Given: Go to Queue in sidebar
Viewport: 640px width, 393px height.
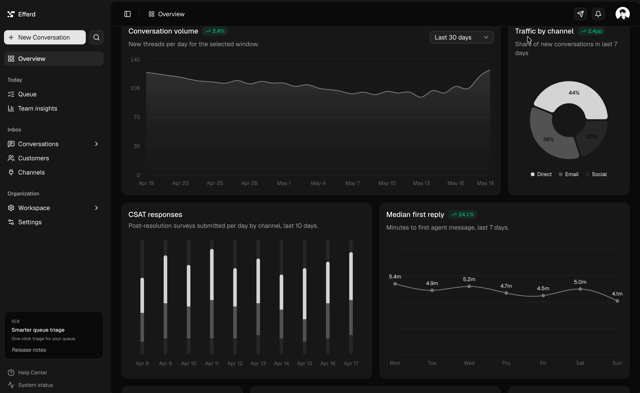Looking at the screenshot, I should tap(54, 94).
